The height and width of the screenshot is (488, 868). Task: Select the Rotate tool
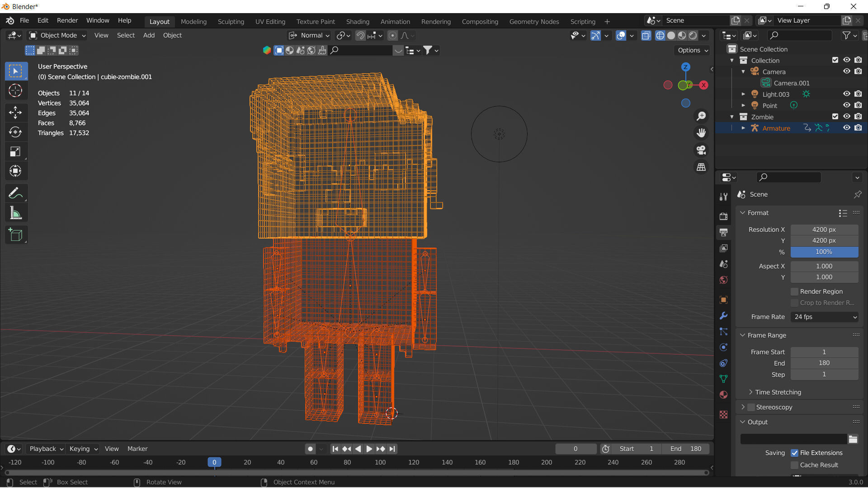[x=16, y=132]
